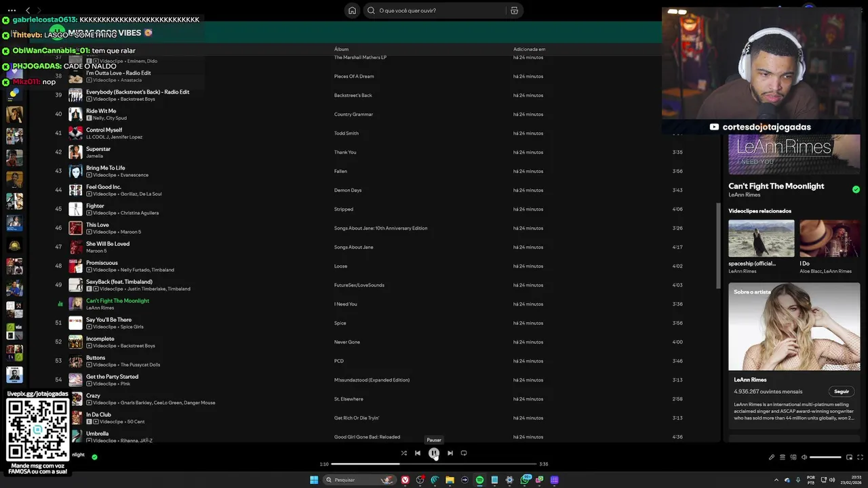Viewport: 868px width, 488px height.
Task: Click the equalizer icon on the playing row
Action: tap(60, 304)
